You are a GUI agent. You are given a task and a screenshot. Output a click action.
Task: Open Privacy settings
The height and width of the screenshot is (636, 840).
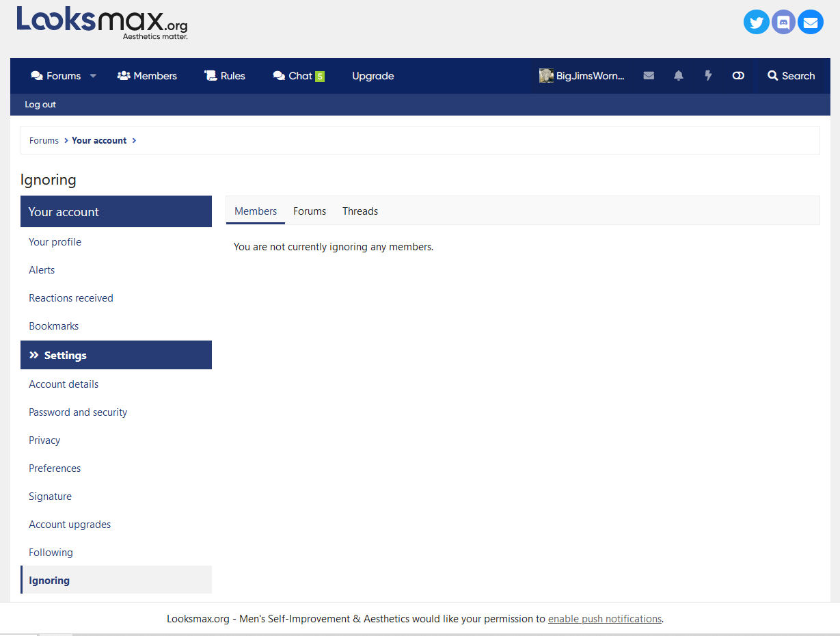116,440
